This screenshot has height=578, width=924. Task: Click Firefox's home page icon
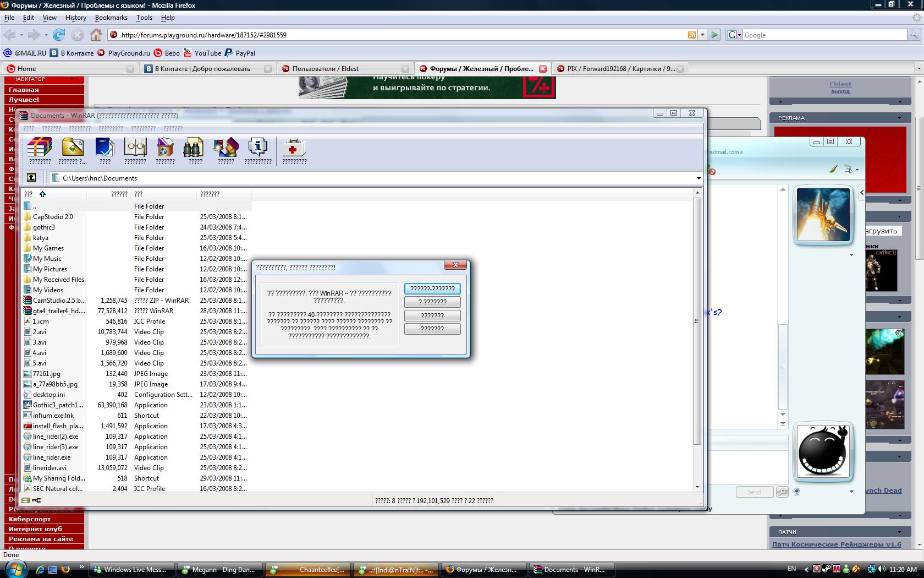click(96, 35)
